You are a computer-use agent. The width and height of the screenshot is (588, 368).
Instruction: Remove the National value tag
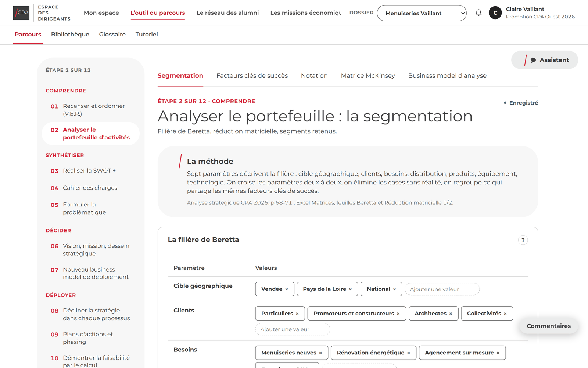click(x=394, y=289)
